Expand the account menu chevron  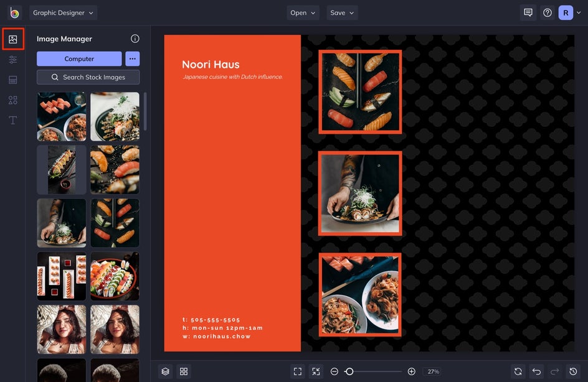[x=579, y=12]
